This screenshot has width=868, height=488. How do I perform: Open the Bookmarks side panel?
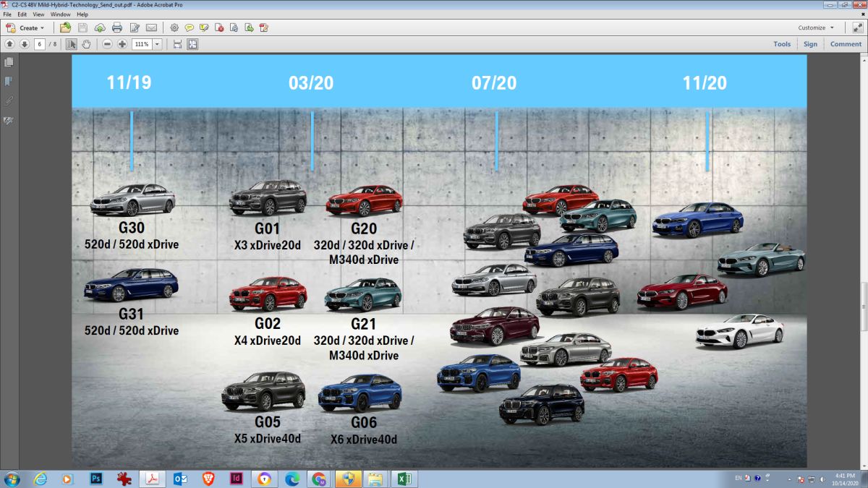click(9, 81)
